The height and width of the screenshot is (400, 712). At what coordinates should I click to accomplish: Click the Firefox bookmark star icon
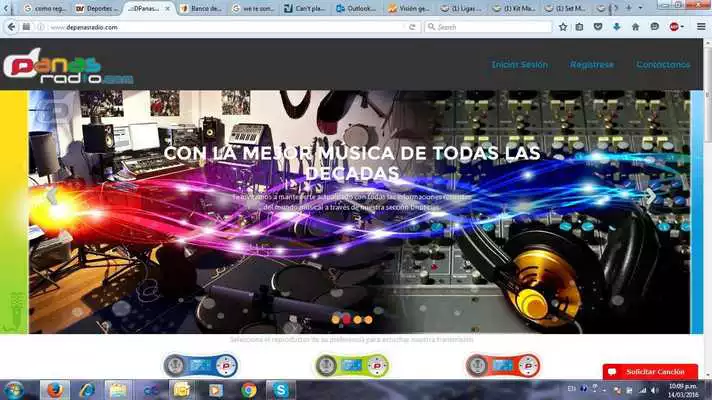point(563,27)
